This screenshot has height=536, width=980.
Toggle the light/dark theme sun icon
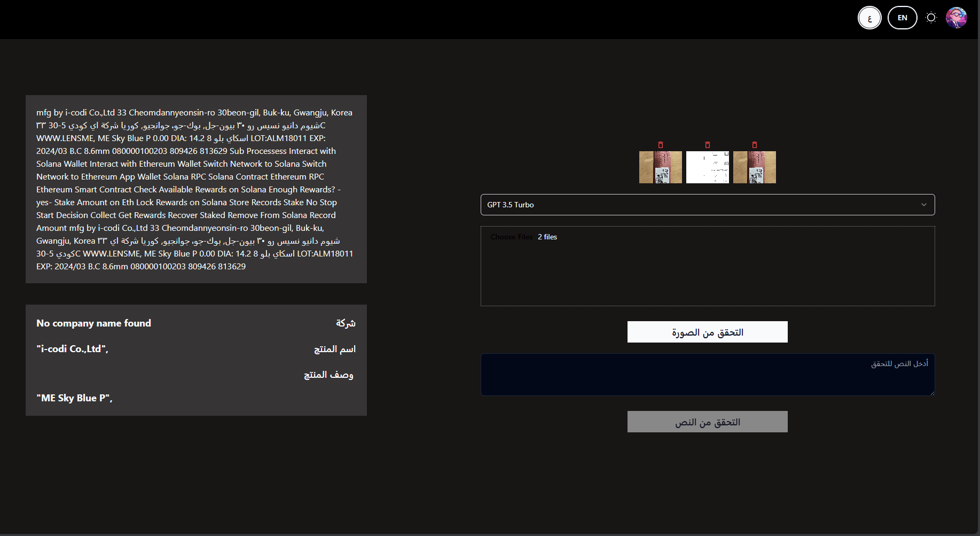pyautogui.click(x=931, y=18)
